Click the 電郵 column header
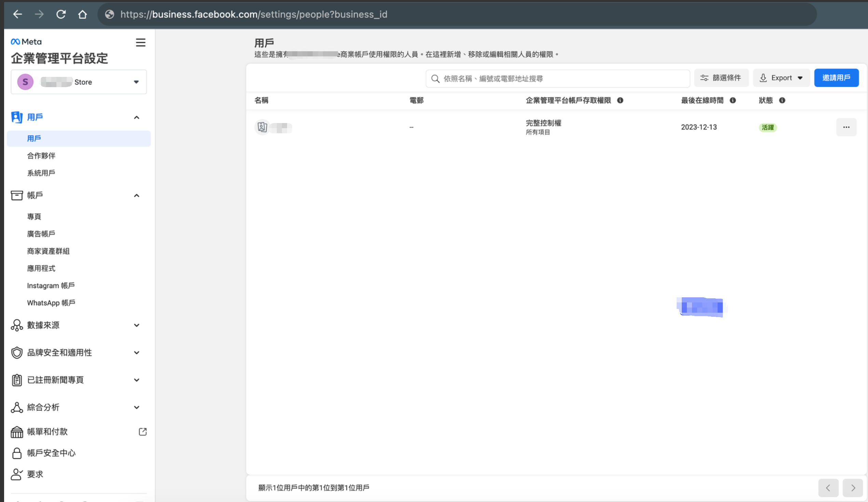Screen dimensions: 868x502 (x=417, y=100)
